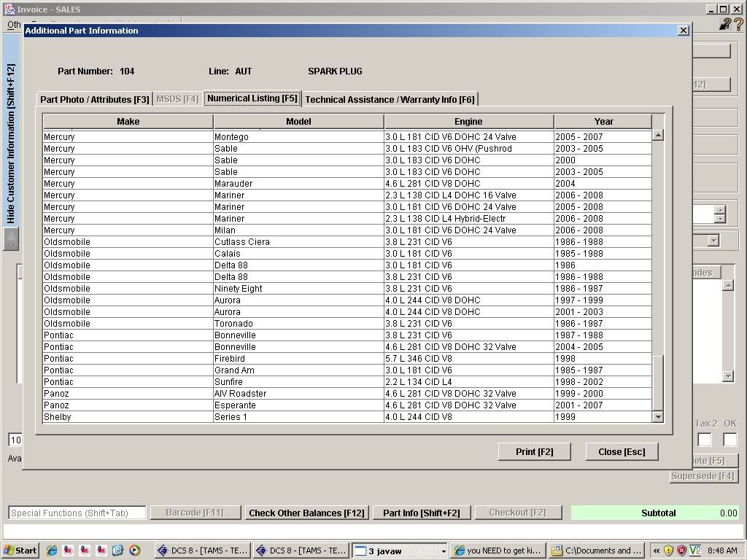Open the Windows Start menu
The image size is (747, 560).
(x=20, y=551)
